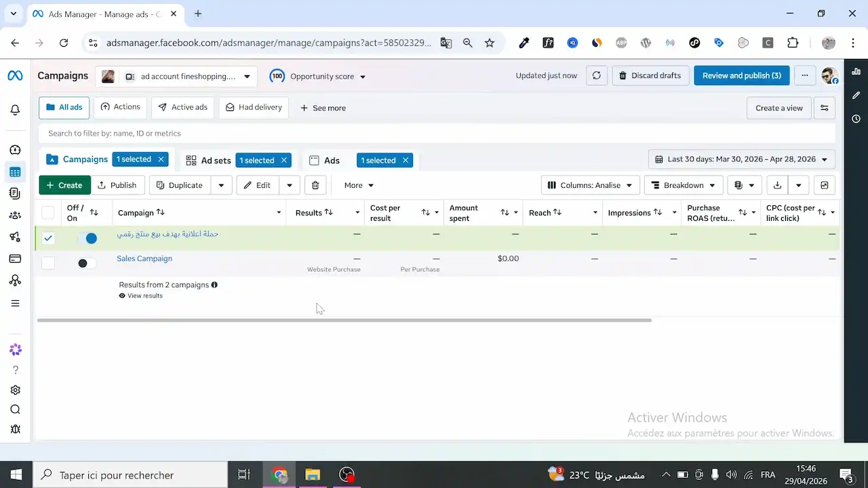Expand the export options arrow
This screenshot has height=488, width=868.
[x=799, y=185]
